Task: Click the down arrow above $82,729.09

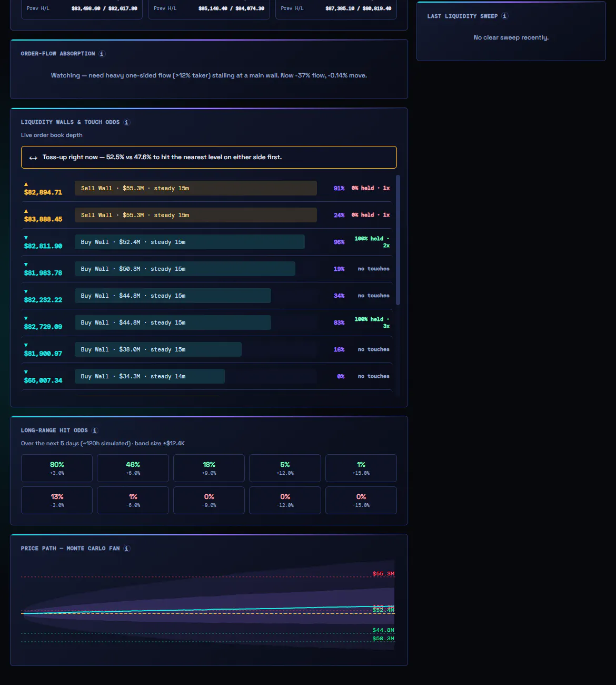Action: tap(26, 318)
